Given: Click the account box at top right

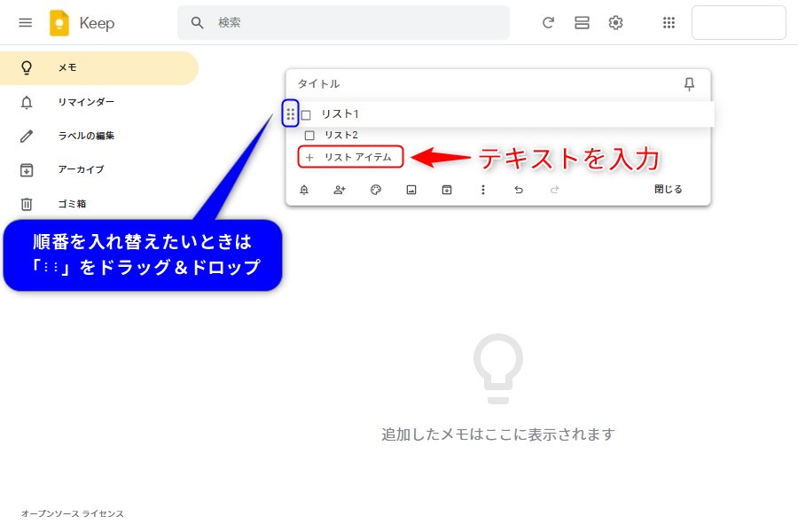Looking at the screenshot, I should [x=739, y=22].
